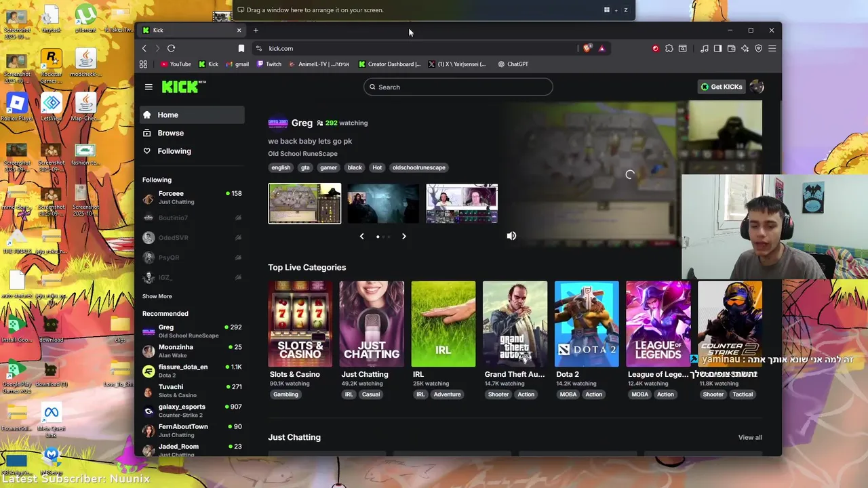868x488 pixels.
Task: Select the Following sidebar item
Action: (x=193, y=151)
